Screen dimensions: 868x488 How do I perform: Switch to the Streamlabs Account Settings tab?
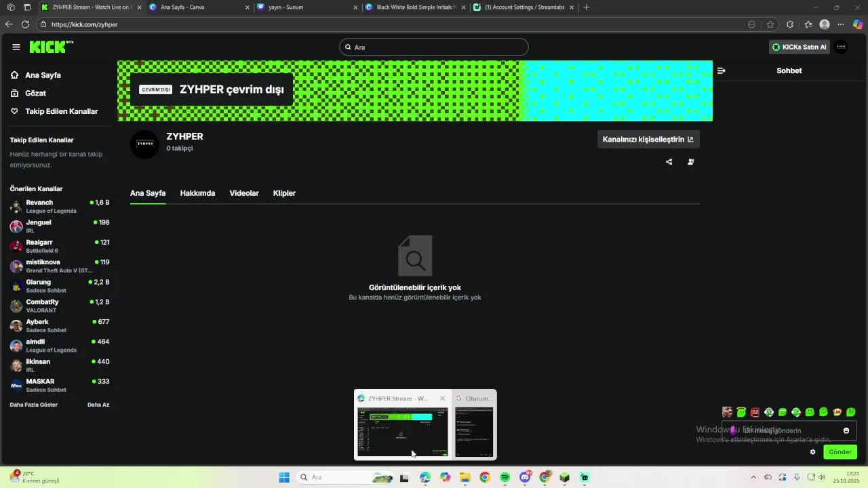pos(524,7)
